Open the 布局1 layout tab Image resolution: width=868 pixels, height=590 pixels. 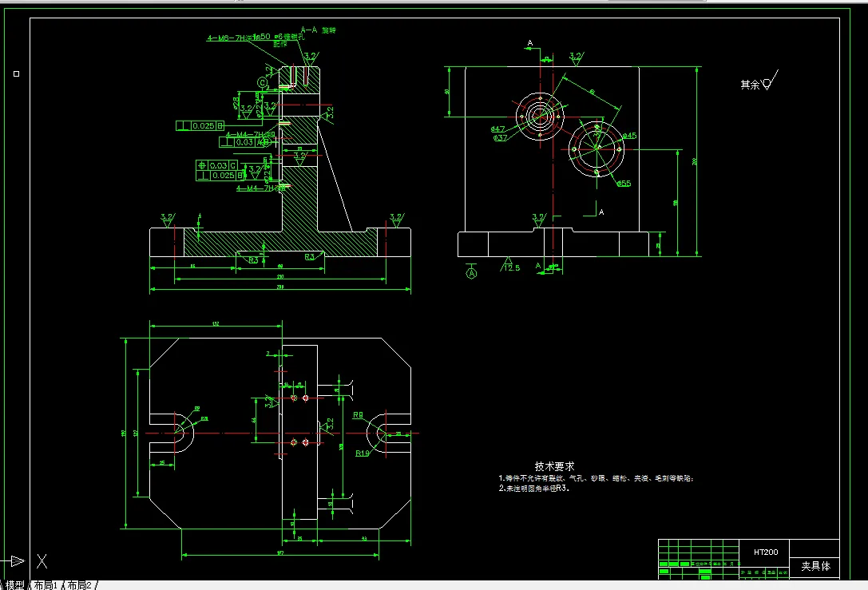[x=46, y=585]
